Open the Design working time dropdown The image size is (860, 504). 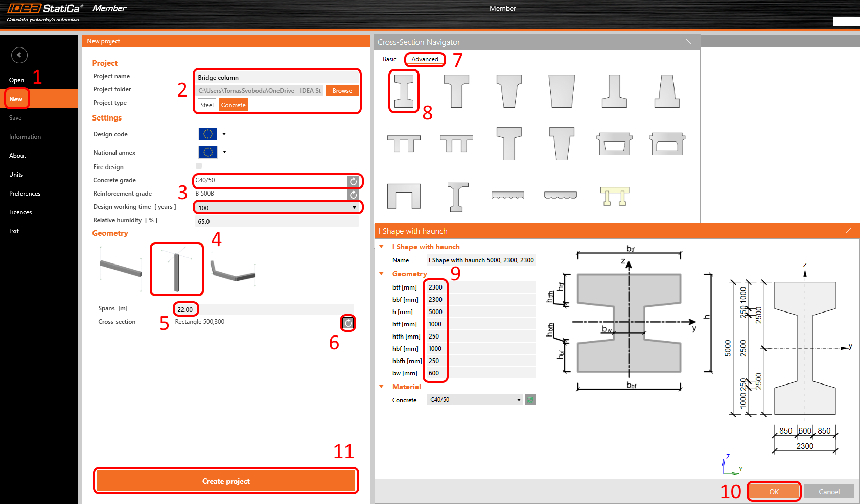(x=354, y=208)
